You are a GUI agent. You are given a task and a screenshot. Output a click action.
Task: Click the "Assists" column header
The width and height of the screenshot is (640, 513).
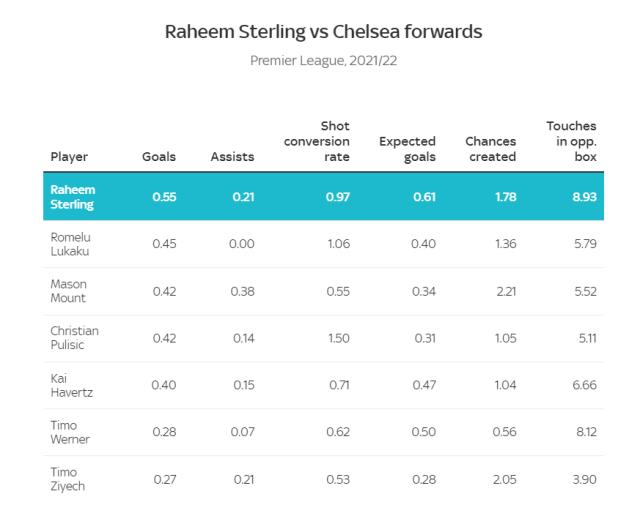pyautogui.click(x=232, y=157)
